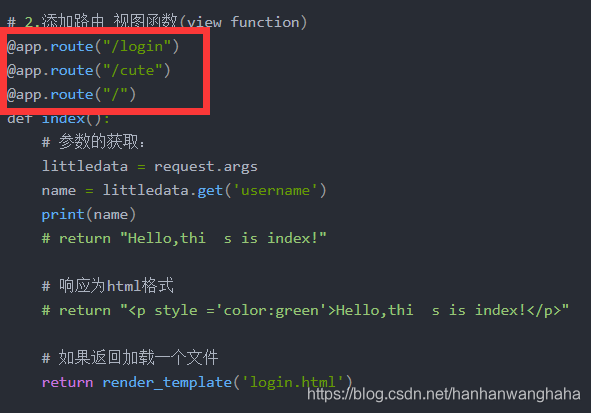
Task: Click the 'def index():' line
Action: [58, 118]
